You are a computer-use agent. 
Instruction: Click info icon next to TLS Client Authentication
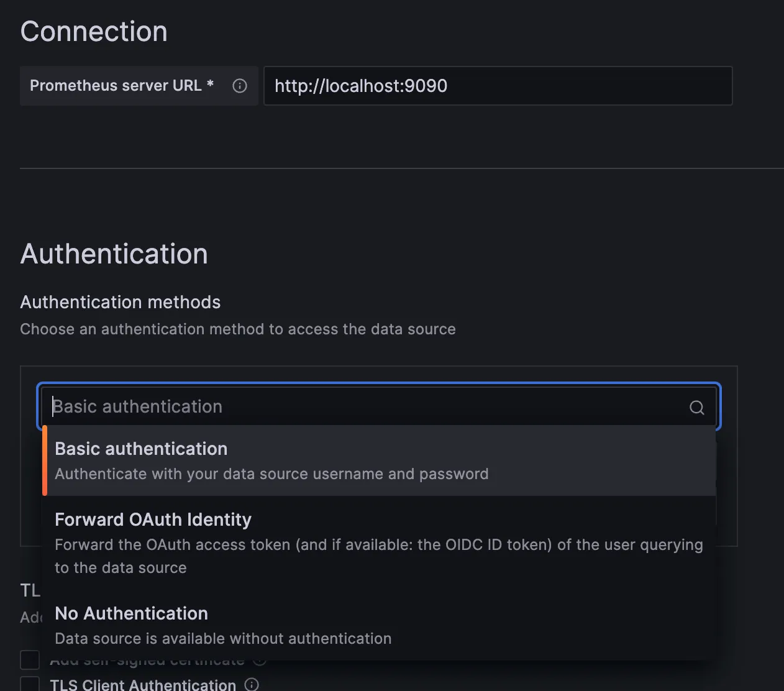252,684
